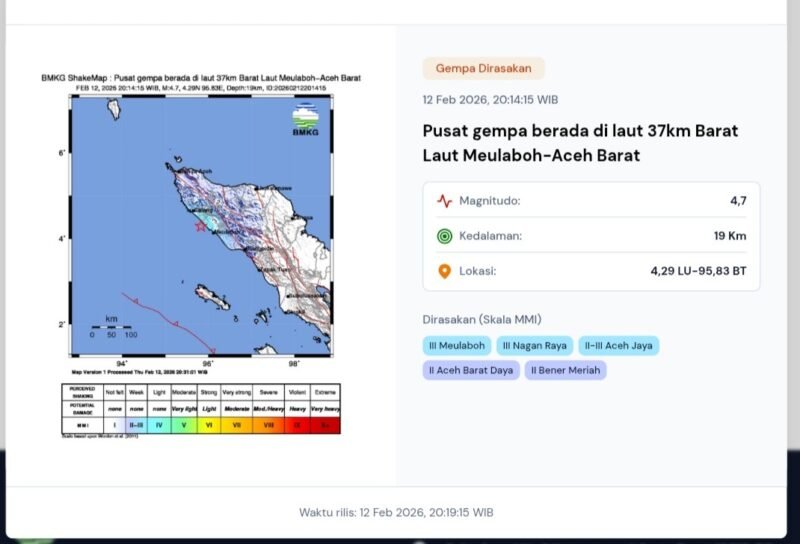
Task: Click the Kedalaman label
Action: point(490,236)
